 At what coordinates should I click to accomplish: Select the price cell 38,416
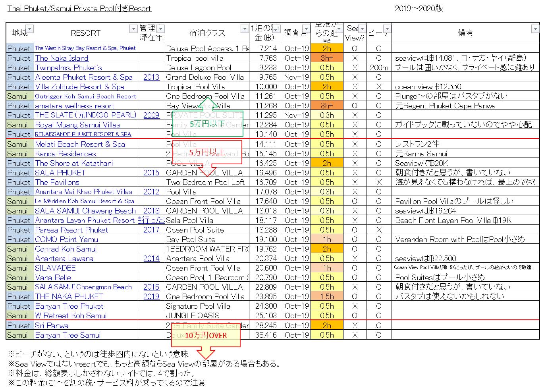click(265, 335)
